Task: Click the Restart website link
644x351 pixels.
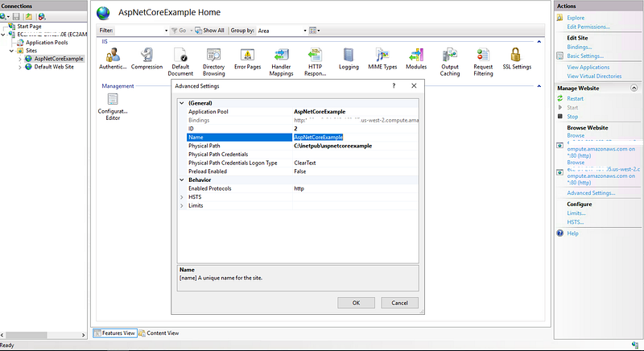Action: (x=575, y=98)
